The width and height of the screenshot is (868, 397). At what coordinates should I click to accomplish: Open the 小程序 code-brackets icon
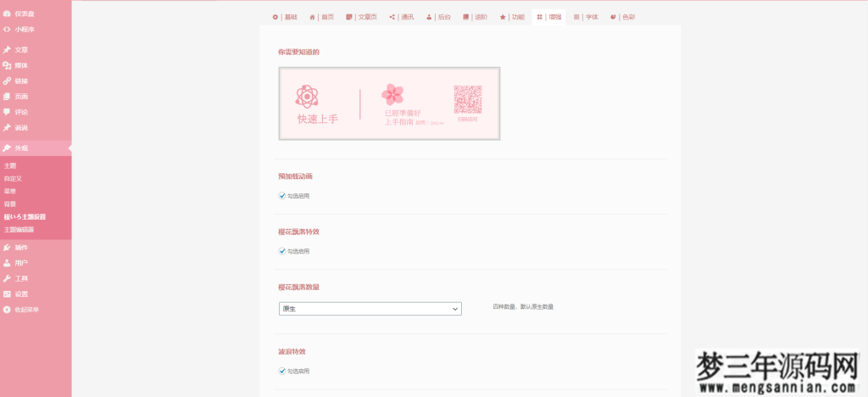click(x=7, y=30)
